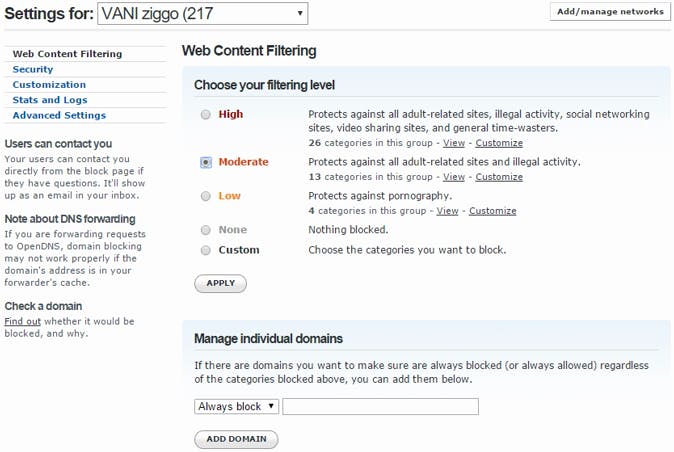
Task: Click the Add/manage networks button
Action: (610, 12)
